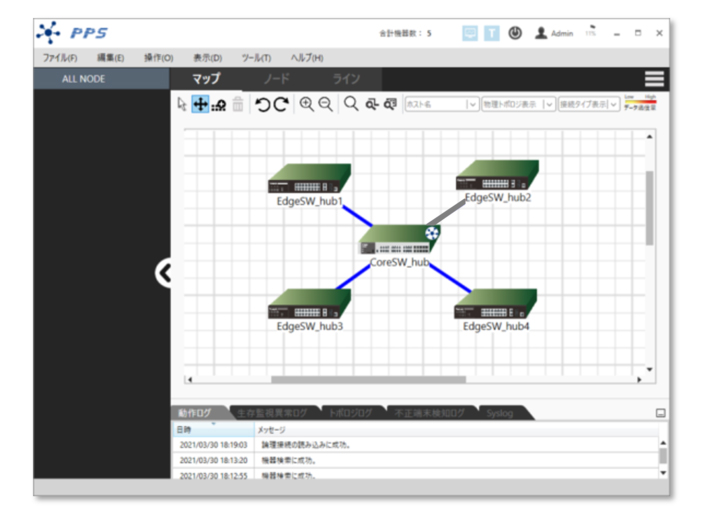Open the ファイル(F) menu

tap(60, 58)
